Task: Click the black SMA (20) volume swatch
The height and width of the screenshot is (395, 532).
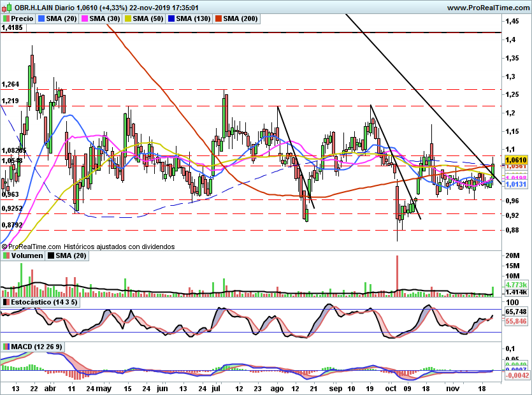Action: click(51, 256)
